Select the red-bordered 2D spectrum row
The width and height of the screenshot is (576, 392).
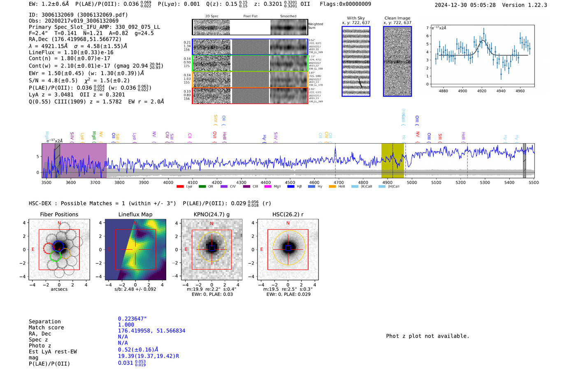[x=250, y=95]
